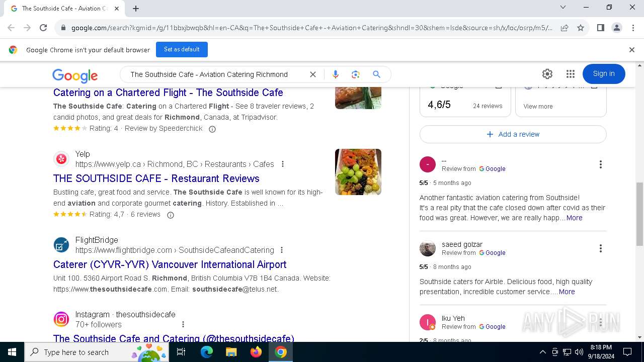Open Caterer (CYVR-YVR) Vancouver International Airport link
The height and width of the screenshot is (362, 644).
170,264
